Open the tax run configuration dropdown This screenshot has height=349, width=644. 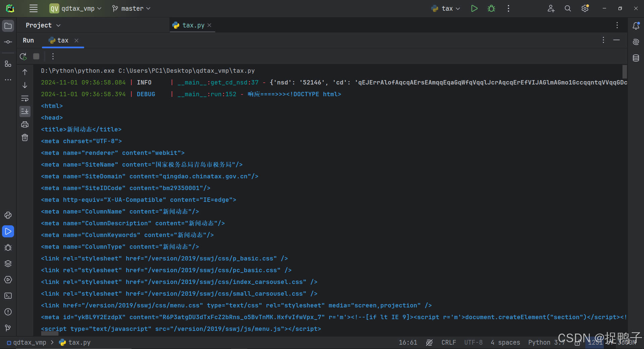(446, 8)
